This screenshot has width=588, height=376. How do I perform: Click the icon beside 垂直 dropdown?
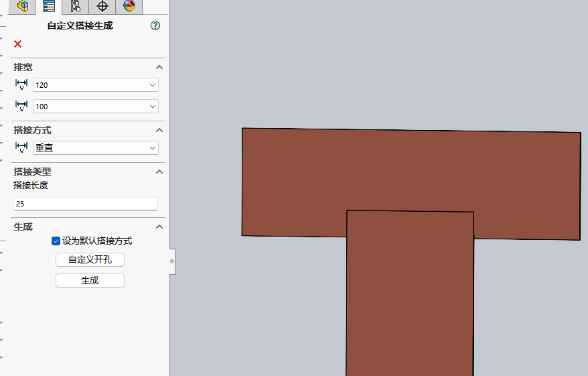[21, 147]
